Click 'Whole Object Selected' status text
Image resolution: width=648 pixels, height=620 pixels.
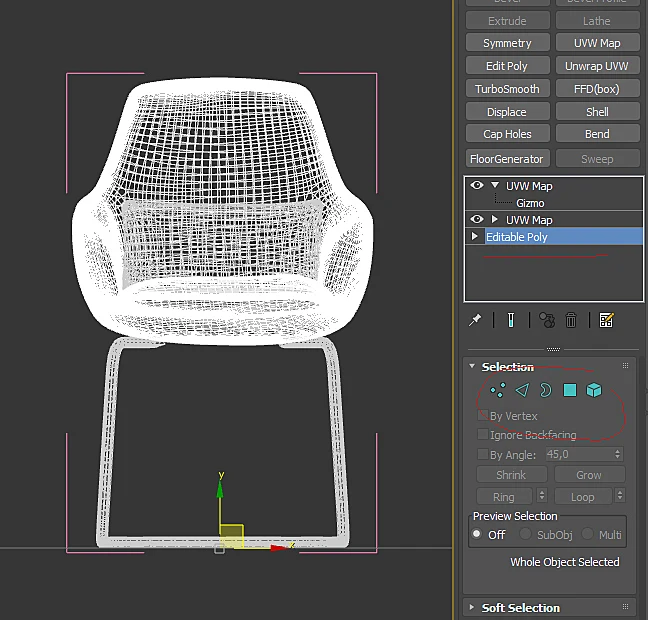(565, 562)
